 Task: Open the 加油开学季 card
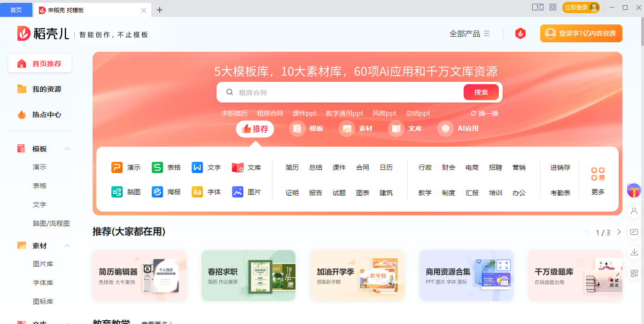(x=357, y=276)
